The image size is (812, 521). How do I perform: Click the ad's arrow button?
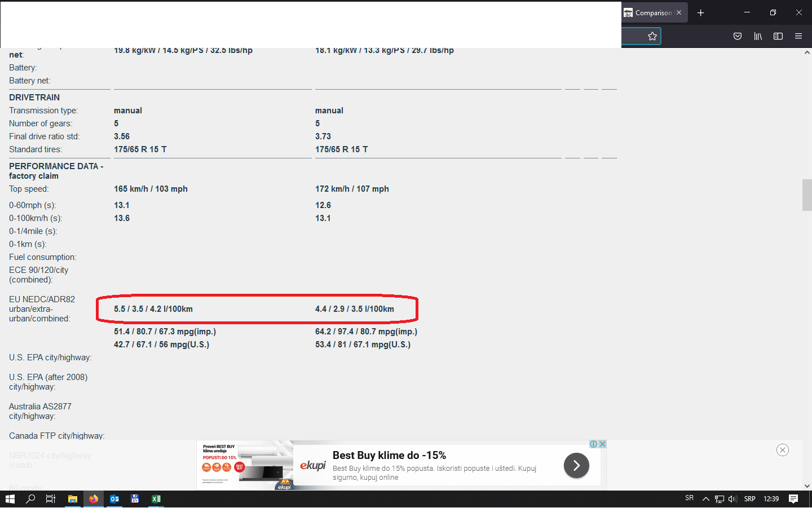tap(576, 465)
